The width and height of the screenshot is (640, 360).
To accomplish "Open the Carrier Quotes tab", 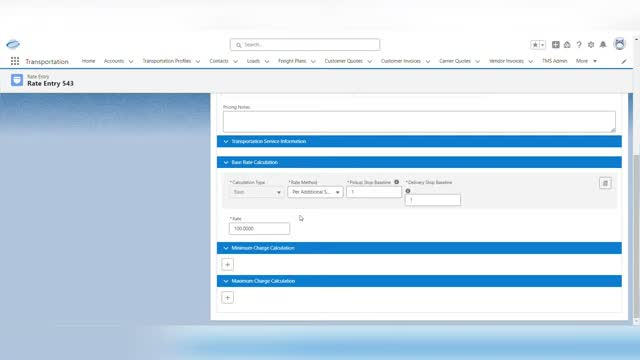I will coord(455,61).
